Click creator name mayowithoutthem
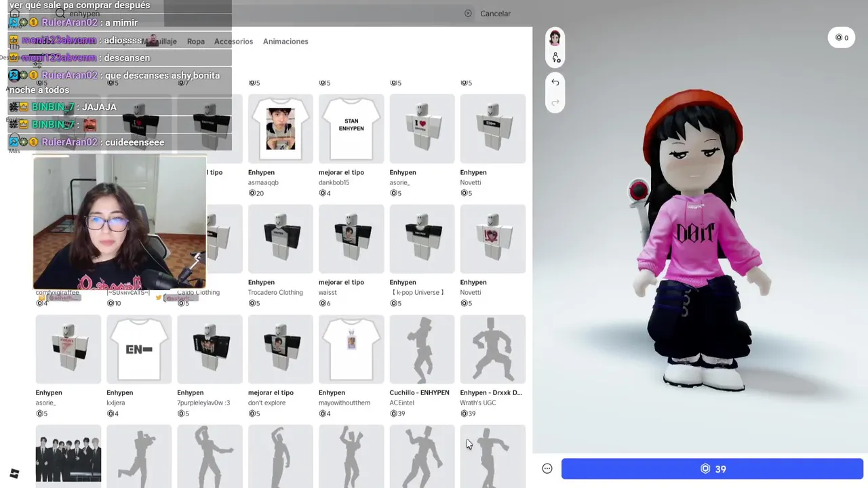 pos(344,403)
